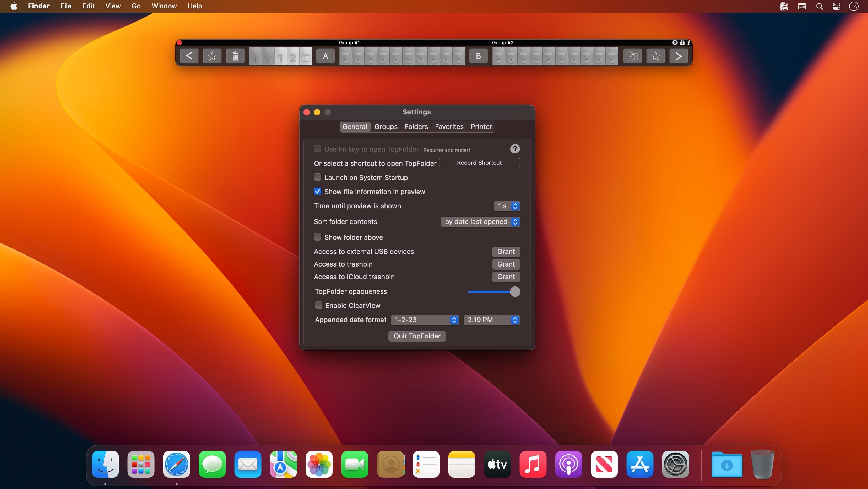Click the recent folder refresh icon
The image size is (868, 489).
(632, 56)
